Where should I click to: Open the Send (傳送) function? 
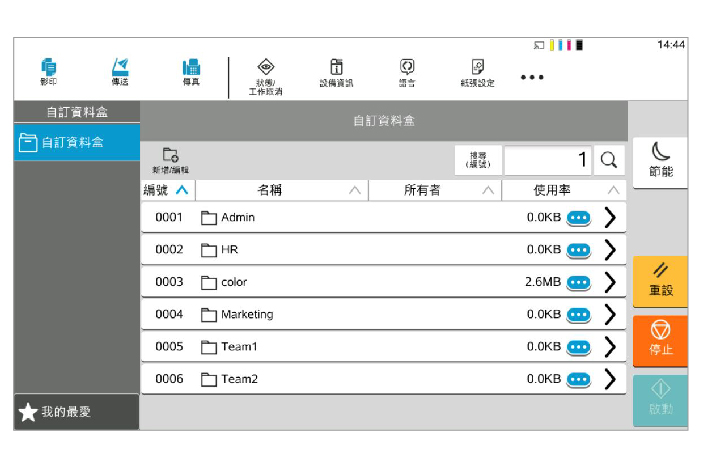120,72
